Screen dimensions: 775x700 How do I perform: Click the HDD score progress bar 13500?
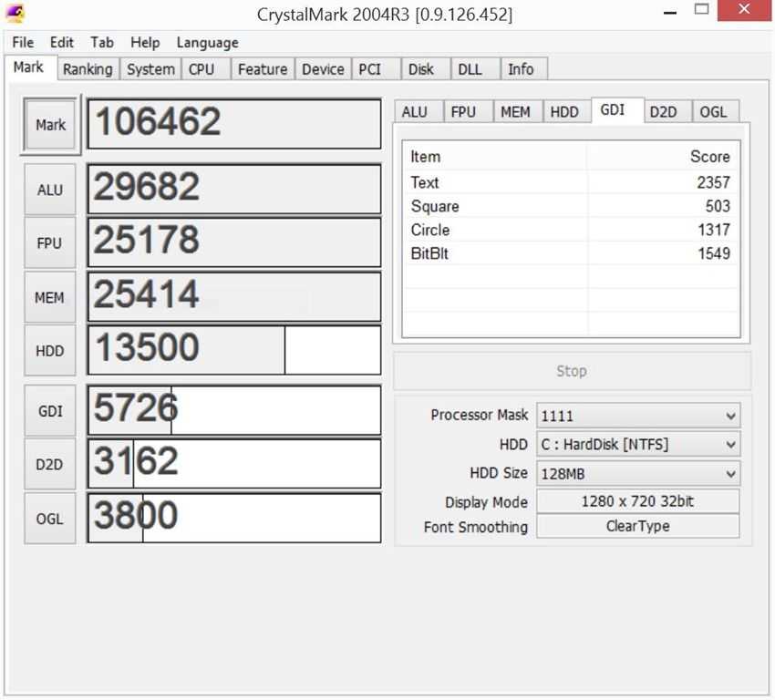[x=234, y=350]
